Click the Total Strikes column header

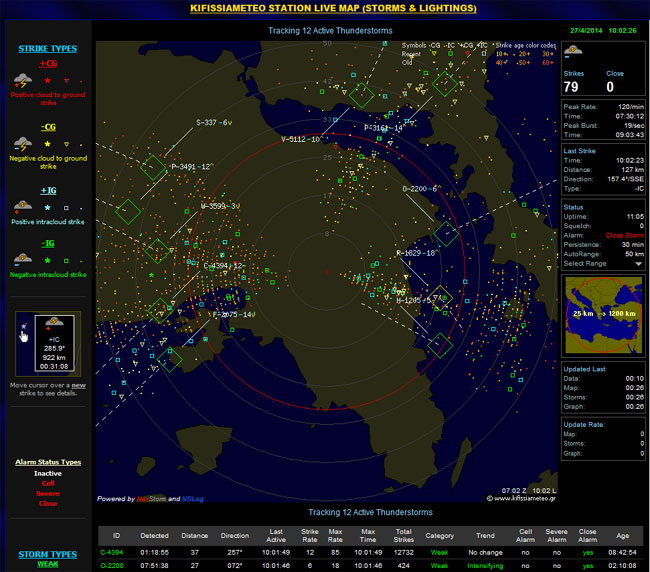point(402,535)
